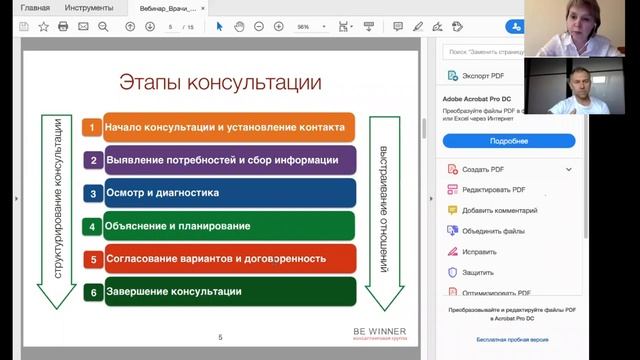Print the document with the printer icon
The width and height of the screenshot is (640, 360).
(63, 27)
